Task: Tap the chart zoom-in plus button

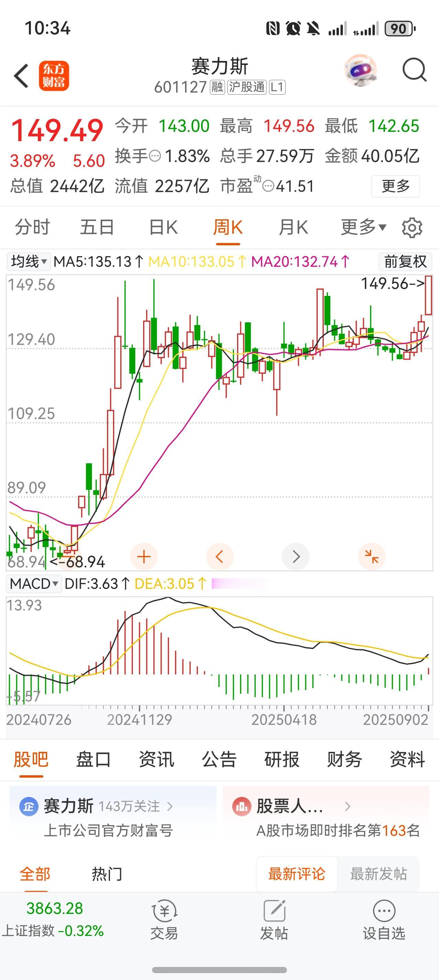Action: pos(144,556)
